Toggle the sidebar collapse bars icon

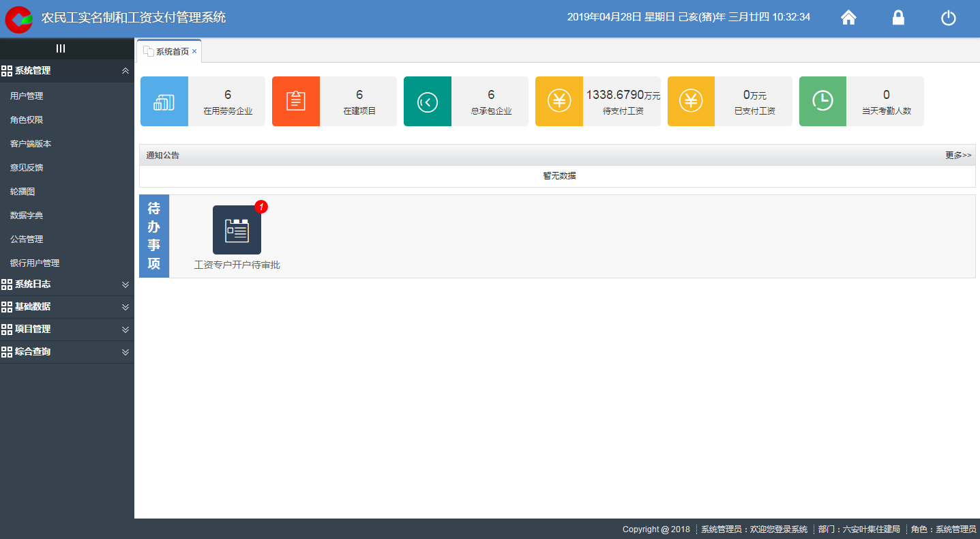(x=61, y=48)
